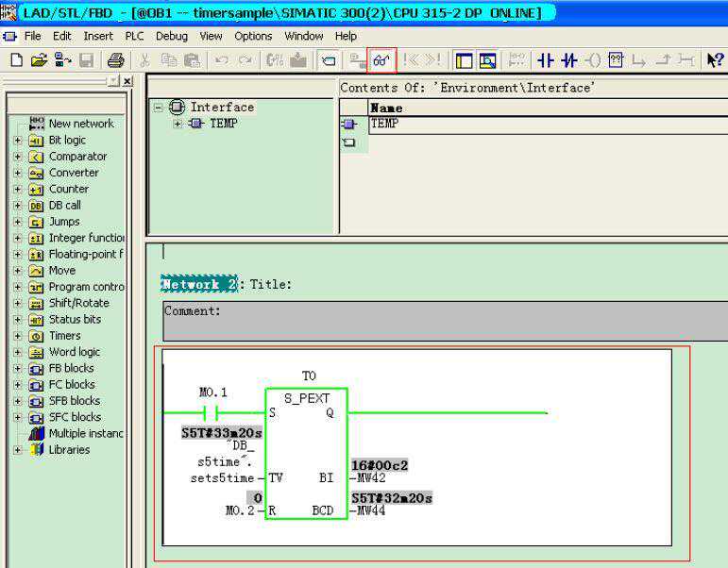Select the Network 2 label
The height and width of the screenshot is (568, 728).
198,284
